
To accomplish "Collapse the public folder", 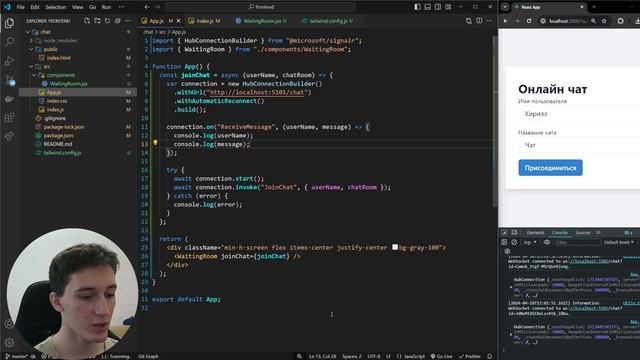I will (x=31, y=49).
